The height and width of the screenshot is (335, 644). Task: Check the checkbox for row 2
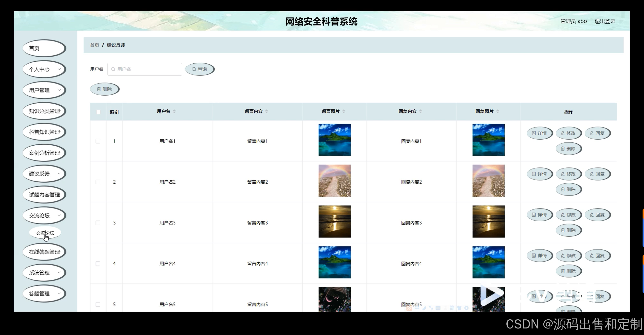click(98, 182)
